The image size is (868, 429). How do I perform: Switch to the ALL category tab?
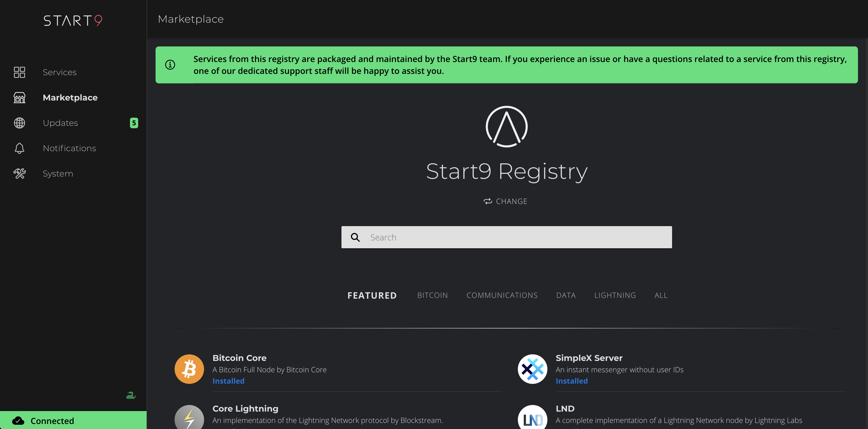[x=660, y=295]
